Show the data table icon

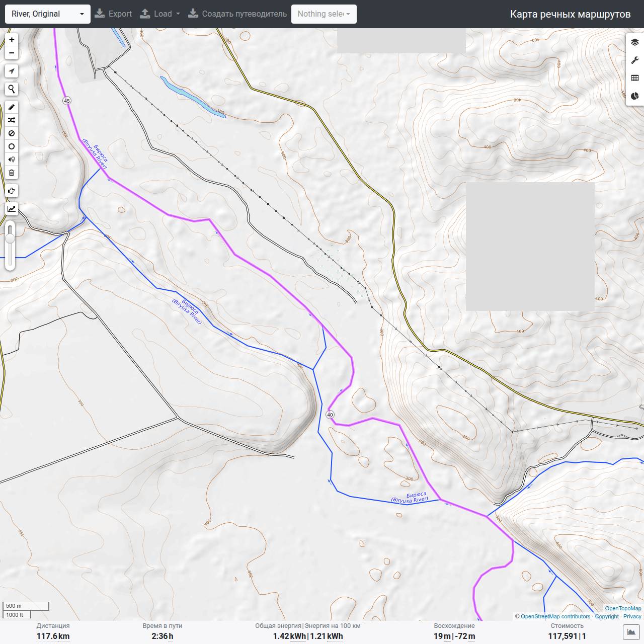pyautogui.click(x=634, y=78)
